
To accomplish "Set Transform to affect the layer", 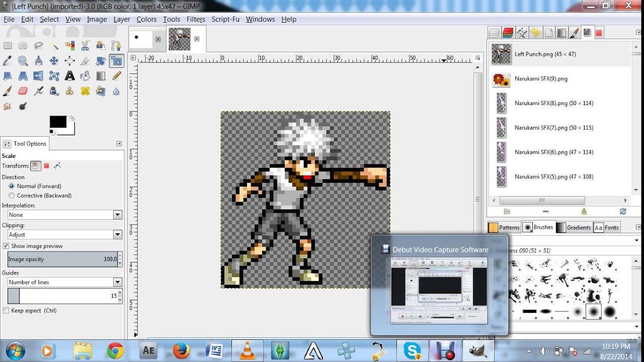I will point(36,165).
